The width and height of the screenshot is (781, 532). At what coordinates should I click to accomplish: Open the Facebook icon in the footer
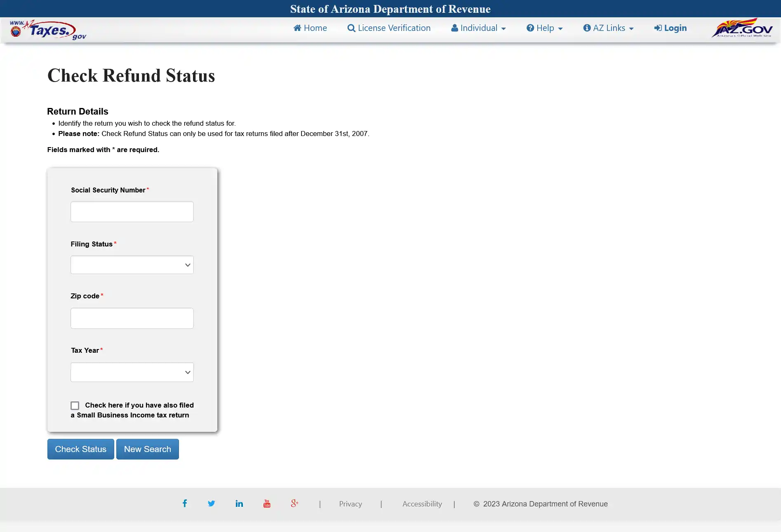point(185,503)
